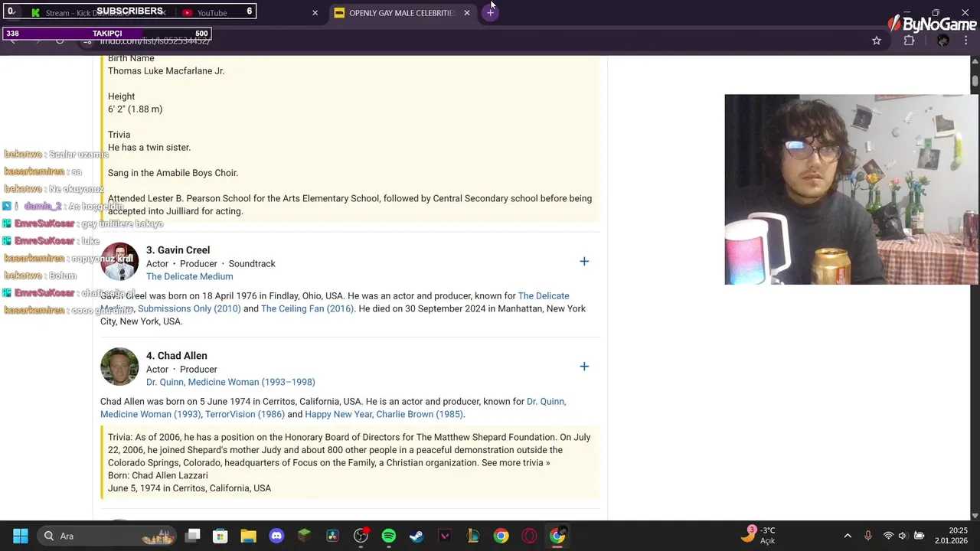Open Happy New Year, Charlie Brown (1985) link

pos(384,414)
